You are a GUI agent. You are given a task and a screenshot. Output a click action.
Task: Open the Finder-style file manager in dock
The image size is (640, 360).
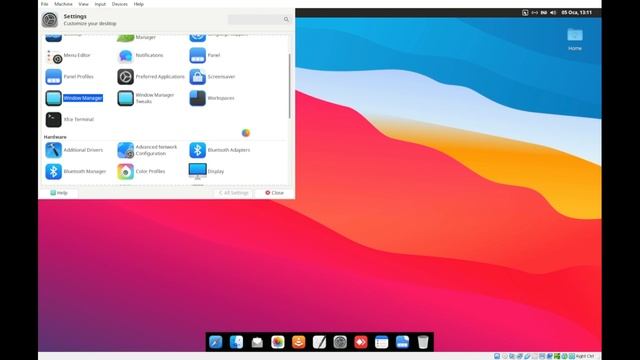[x=236, y=342]
